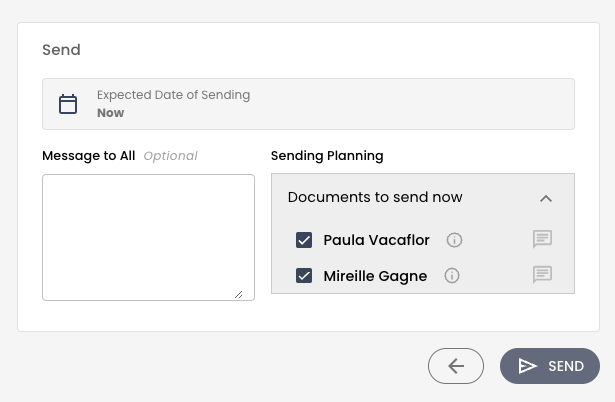Uncheck the Mireille Gagne checkbox
The image size is (615, 402).
click(x=304, y=276)
